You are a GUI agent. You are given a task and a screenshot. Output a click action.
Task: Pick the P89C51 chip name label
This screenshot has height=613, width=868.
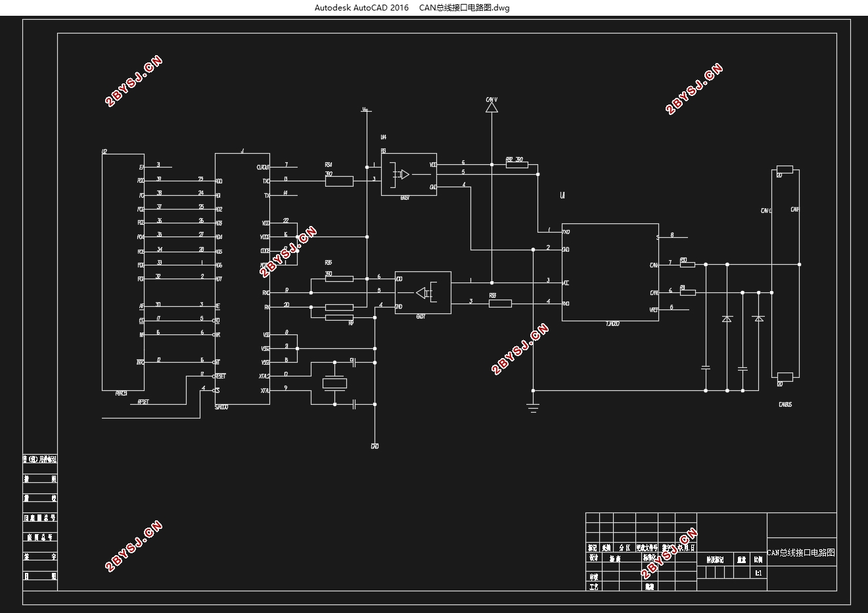121,394
